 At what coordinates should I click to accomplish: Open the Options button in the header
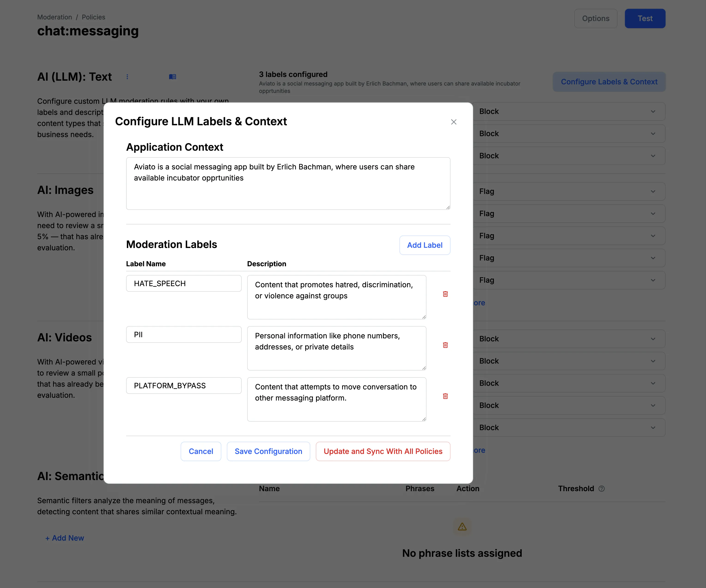click(595, 18)
